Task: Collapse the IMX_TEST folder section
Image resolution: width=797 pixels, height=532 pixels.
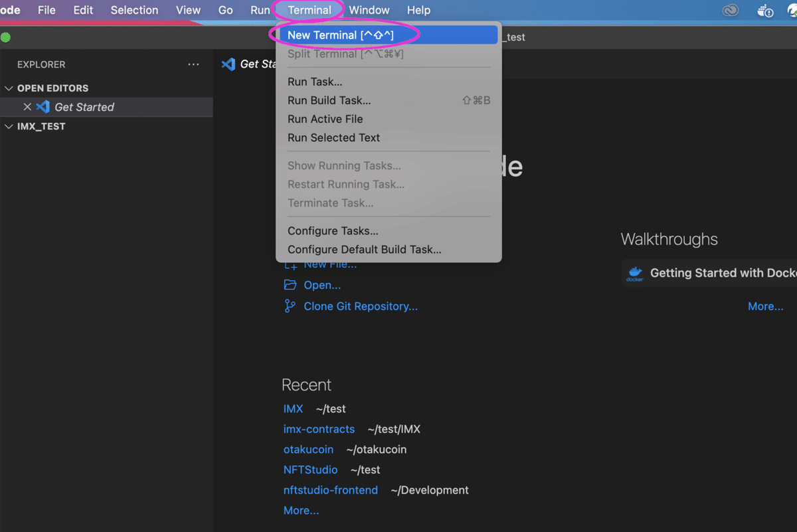Action: pyautogui.click(x=9, y=126)
